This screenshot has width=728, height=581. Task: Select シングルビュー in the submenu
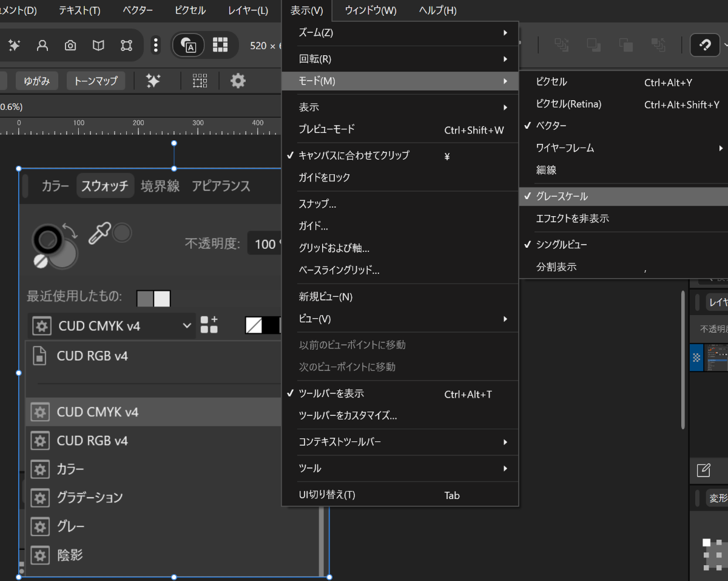coord(624,245)
